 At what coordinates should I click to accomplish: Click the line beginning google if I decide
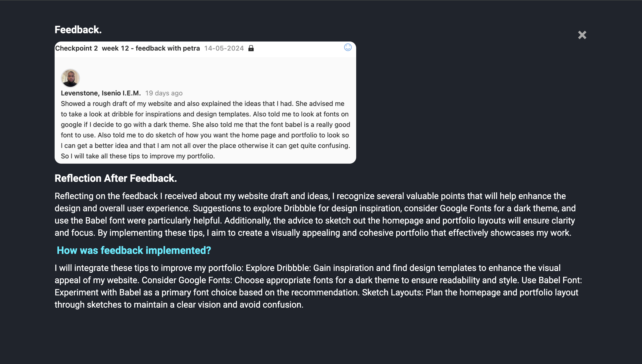[x=205, y=125]
